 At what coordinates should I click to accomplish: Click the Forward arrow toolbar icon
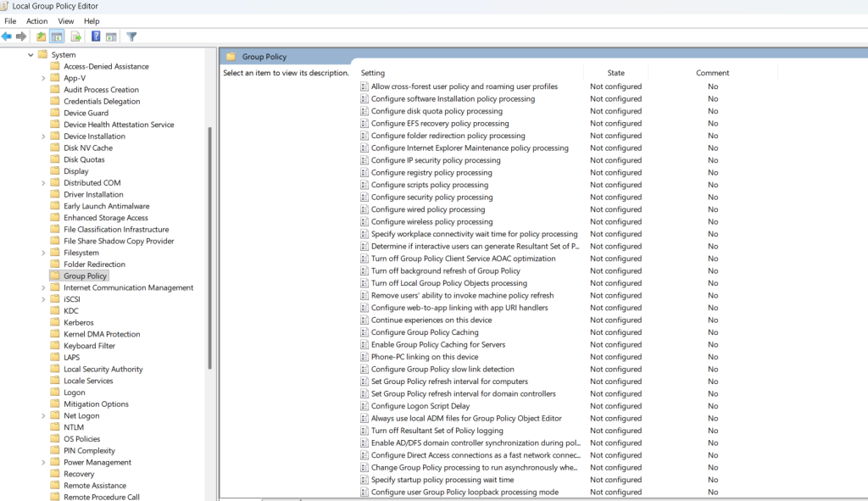(x=21, y=36)
